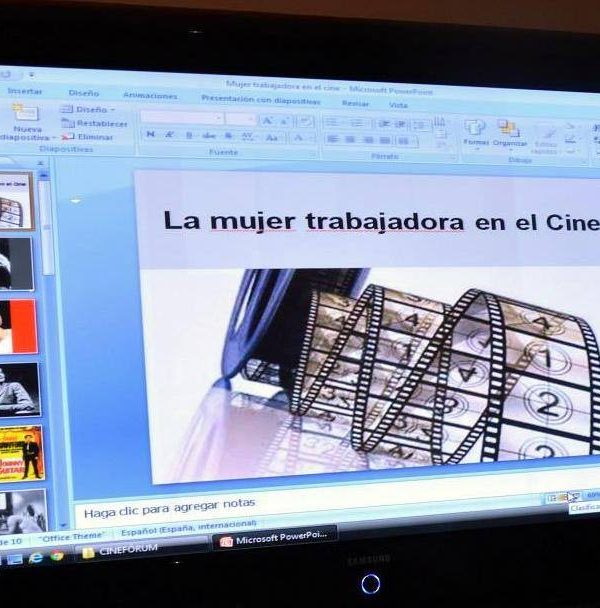Change the text direction
The image size is (600, 608).
coord(440,123)
